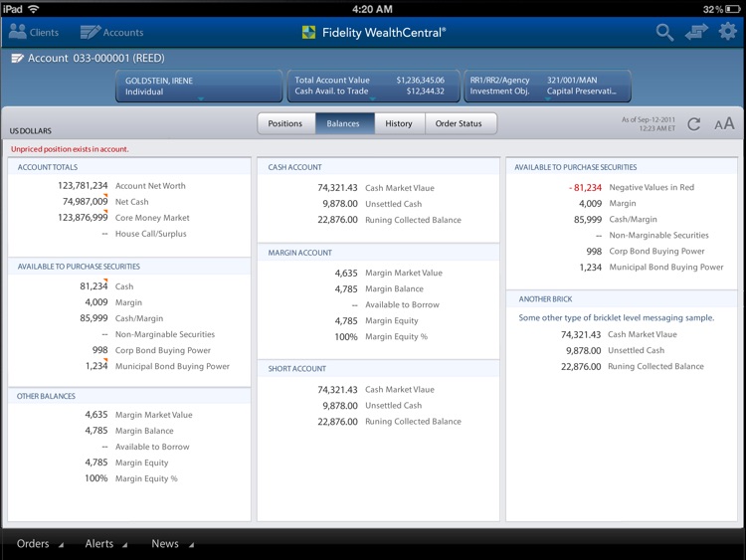Image resolution: width=746 pixels, height=560 pixels.
Task: Select the Balances tab
Action: [x=344, y=123]
